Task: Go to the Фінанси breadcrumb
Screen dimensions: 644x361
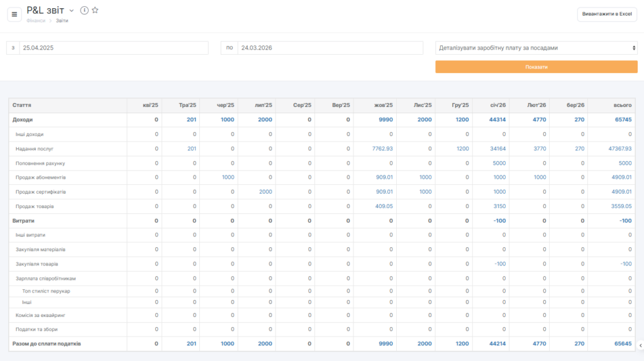Action: pos(36,21)
